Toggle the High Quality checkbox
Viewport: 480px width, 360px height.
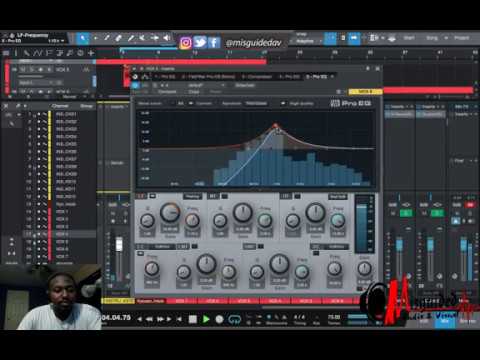[x=283, y=104]
